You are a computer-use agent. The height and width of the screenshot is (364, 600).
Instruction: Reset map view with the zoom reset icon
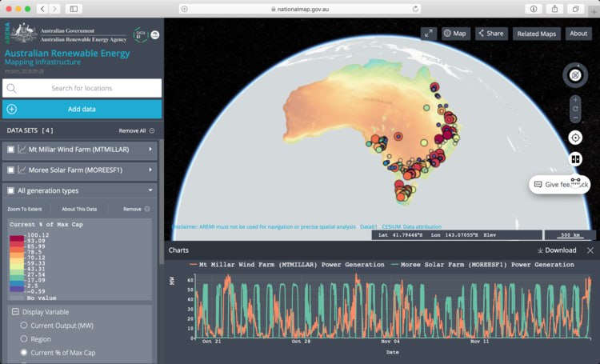coord(575,109)
